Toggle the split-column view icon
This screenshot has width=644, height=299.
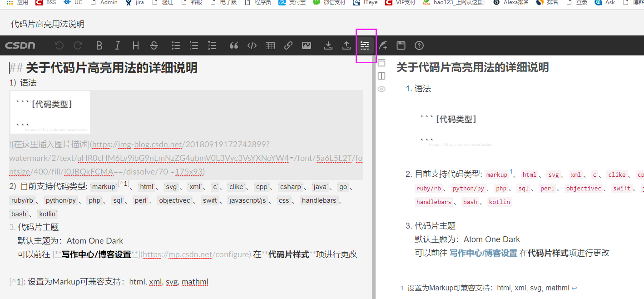tap(381, 76)
